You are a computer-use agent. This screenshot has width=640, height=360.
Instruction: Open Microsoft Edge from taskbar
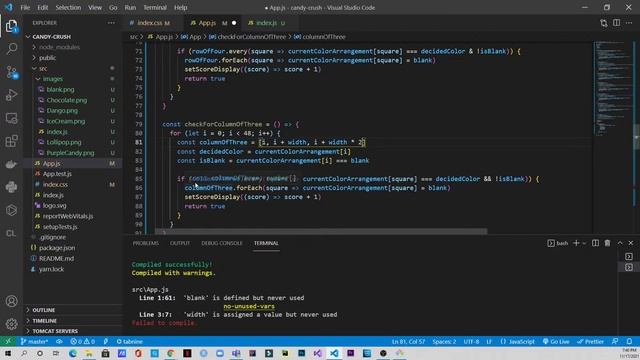(73, 353)
